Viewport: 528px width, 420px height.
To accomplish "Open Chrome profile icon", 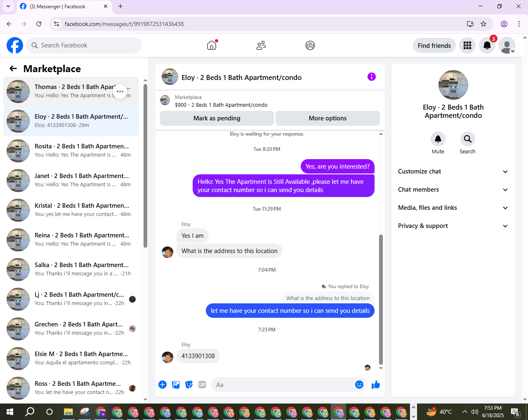I will click(504, 24).
